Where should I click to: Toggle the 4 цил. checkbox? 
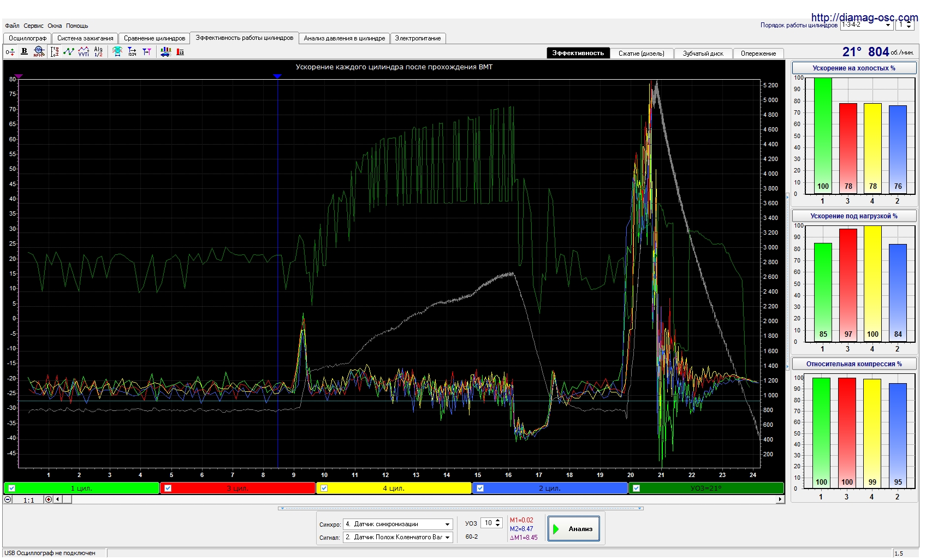(x=324, y=488)
